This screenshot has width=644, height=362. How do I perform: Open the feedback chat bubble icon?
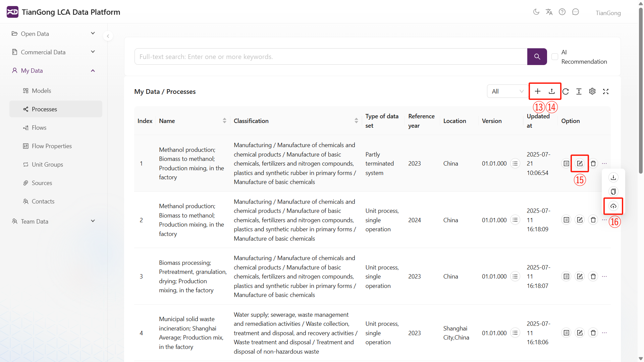click(x=576, y=12)
